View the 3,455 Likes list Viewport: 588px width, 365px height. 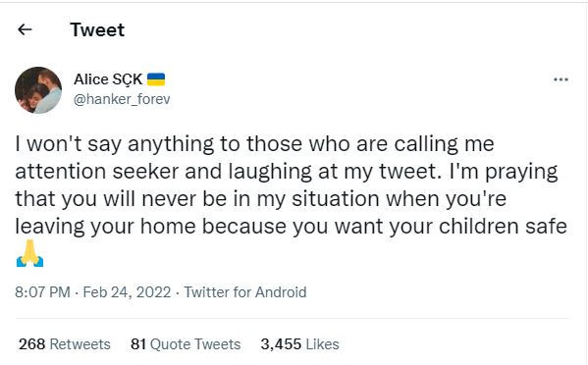(299, 344)
